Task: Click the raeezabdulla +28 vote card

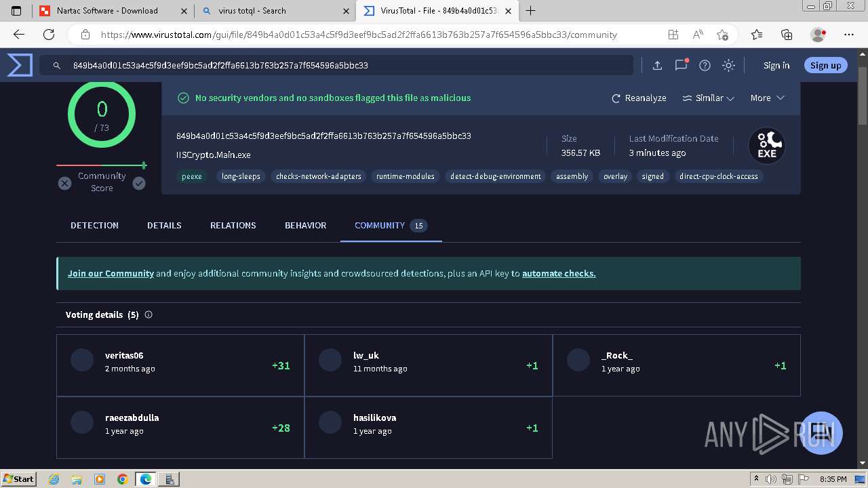Action: point(180,428)
